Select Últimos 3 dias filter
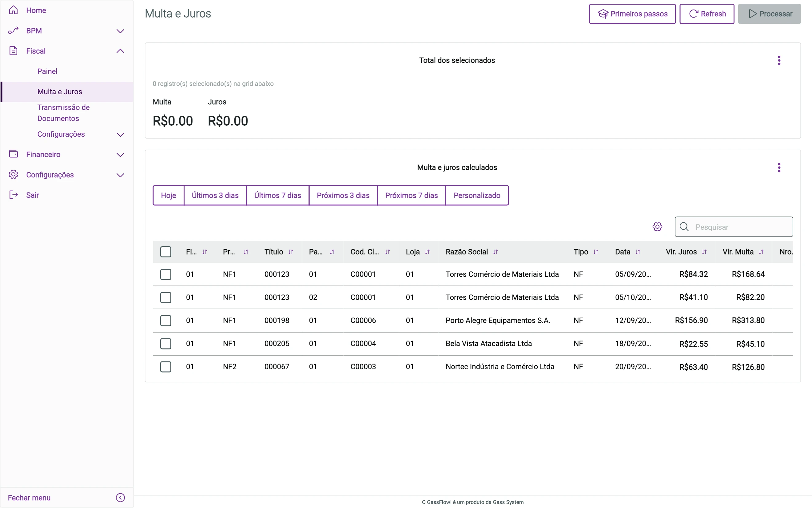 click(x=215, y=195)
